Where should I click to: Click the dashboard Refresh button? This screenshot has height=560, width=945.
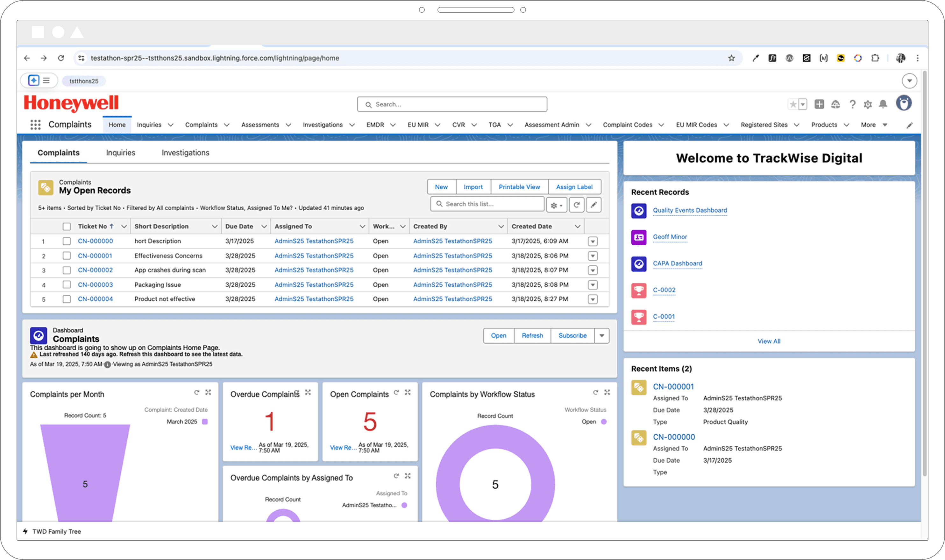(x=532, y=335)
